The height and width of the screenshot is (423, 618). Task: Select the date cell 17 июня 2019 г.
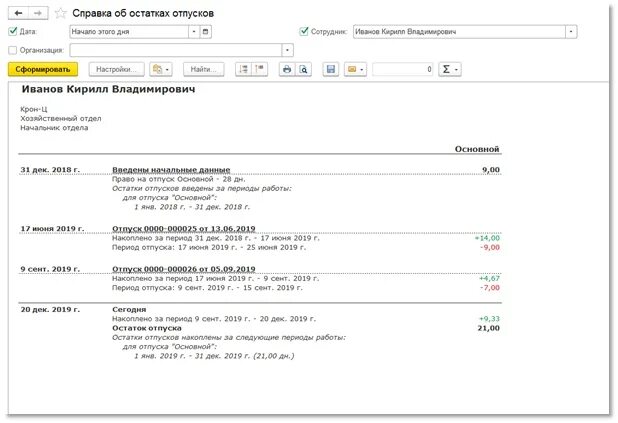click(52, 229)
